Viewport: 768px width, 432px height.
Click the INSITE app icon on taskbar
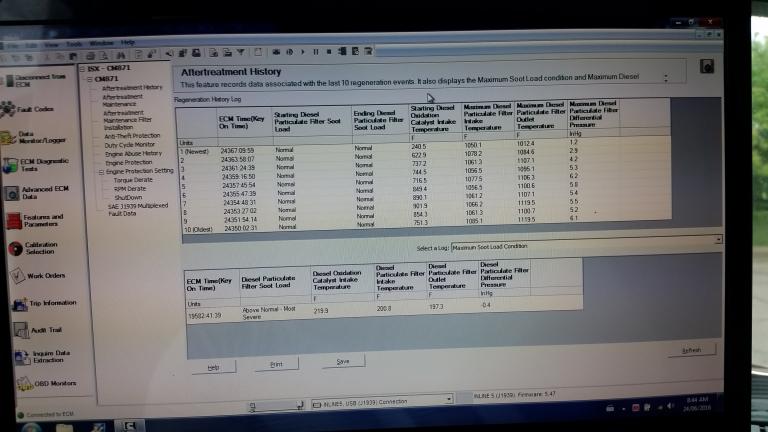[x=129, y=426]
